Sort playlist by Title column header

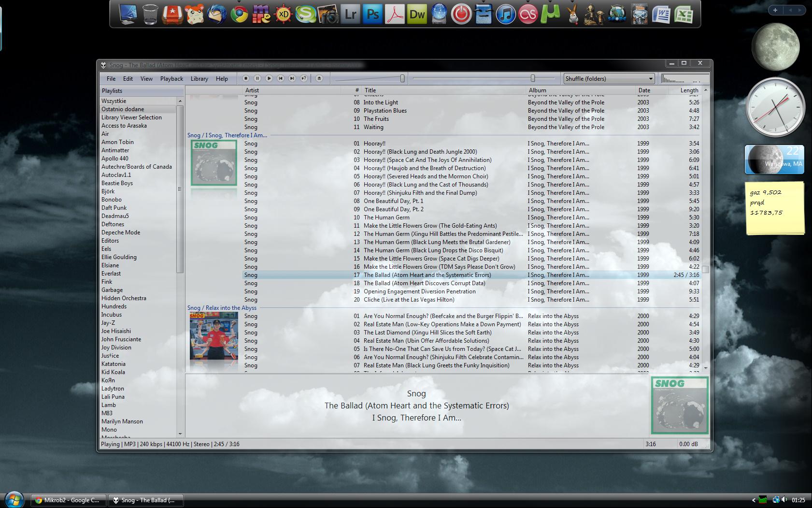point(443,90)
